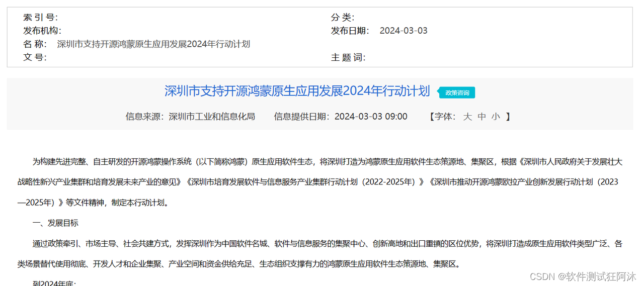Click the line 到2024年底：
Viewport: 644px width, 286px height.
click(54, 283)
